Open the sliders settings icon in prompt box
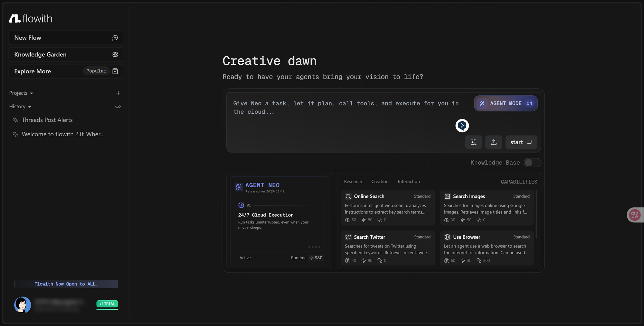Screen dimensions: 644x326 point(473,142)
